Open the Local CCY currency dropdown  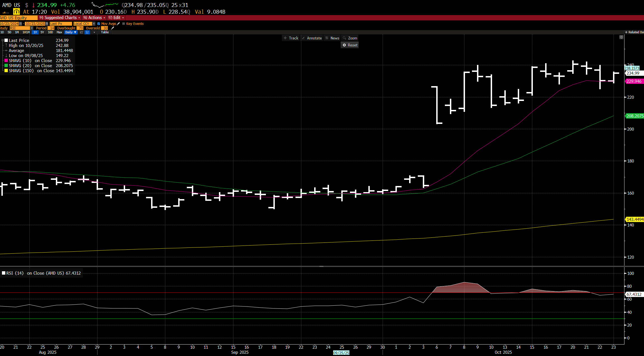tap(94, 24)
